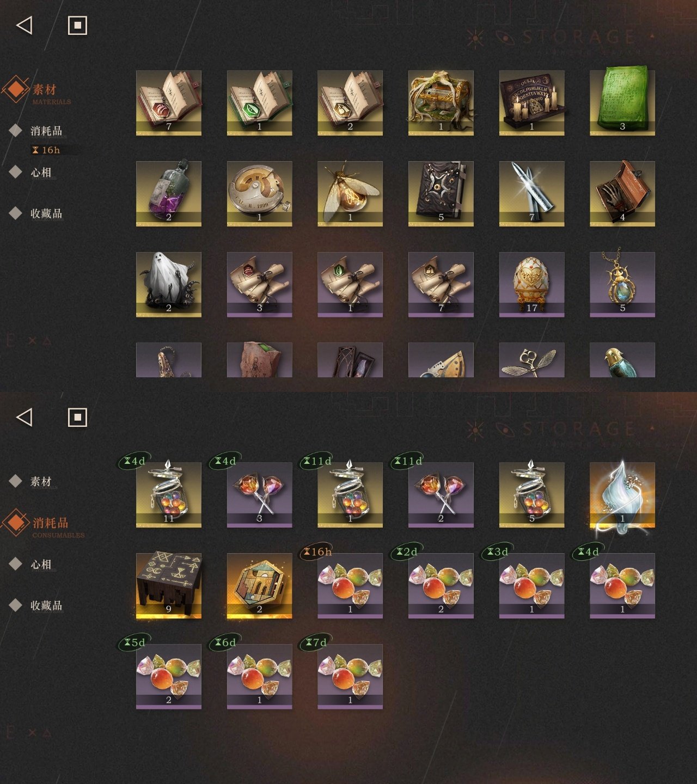This screenshot has width=697, height=784.
Task: Select the ghost sheet item with count 2
Action: click(x=168, y=284)
